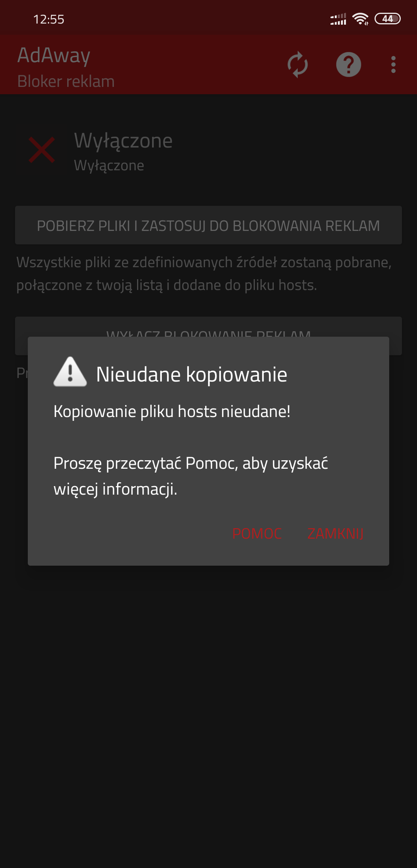Tap the large Wyłączone status heading
The image size is (417, 868).
(123, 141)
